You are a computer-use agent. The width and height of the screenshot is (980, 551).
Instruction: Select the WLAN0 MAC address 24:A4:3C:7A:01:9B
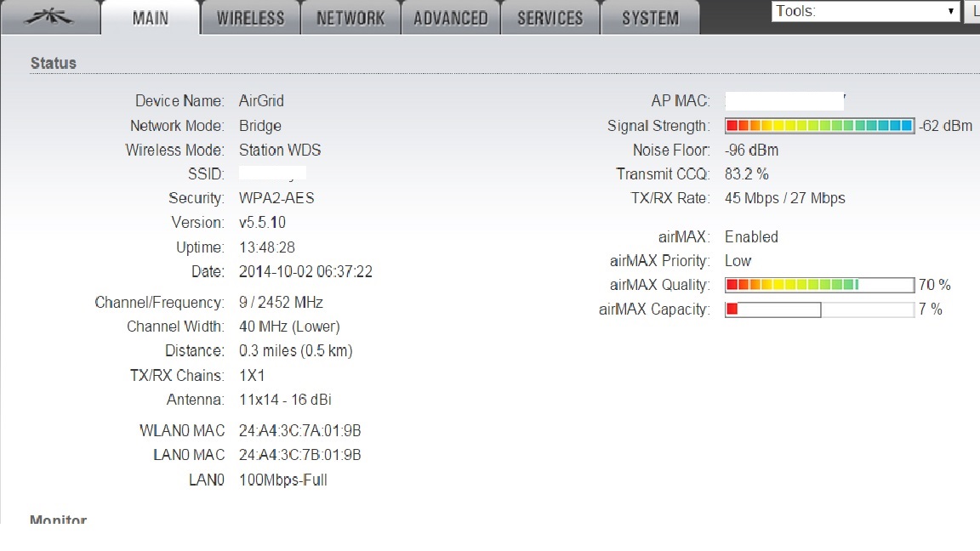tap(300, 430)
